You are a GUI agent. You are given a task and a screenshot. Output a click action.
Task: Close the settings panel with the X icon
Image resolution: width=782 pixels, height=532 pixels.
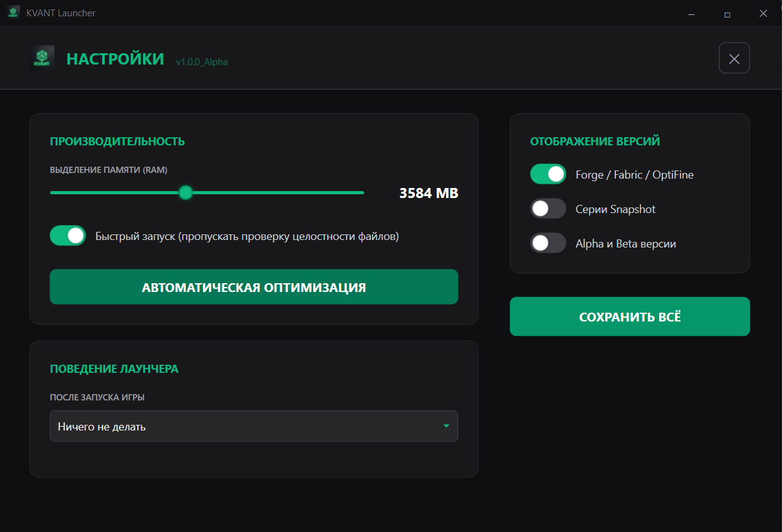tap(734, 58)
